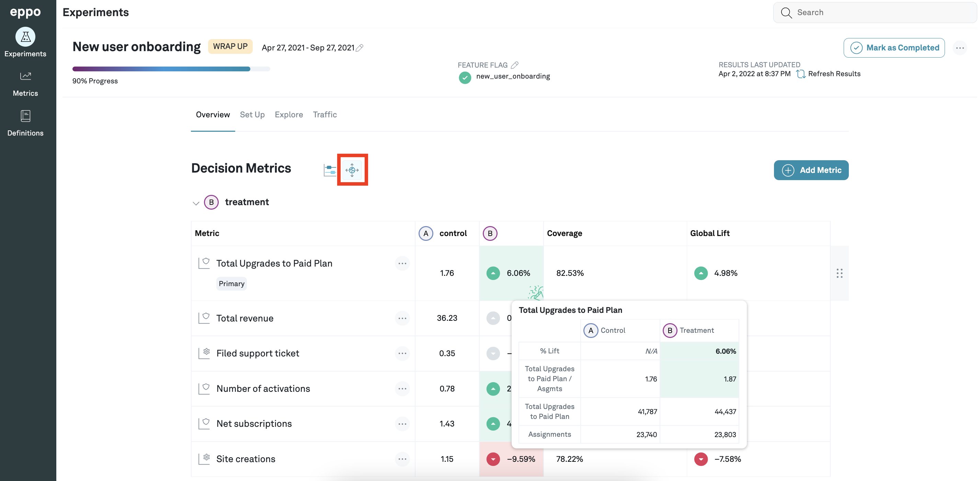Open options menu for Site creations row
Image resolution: width=980 pixels, height=481 pixels.
[x=402, y=459]
